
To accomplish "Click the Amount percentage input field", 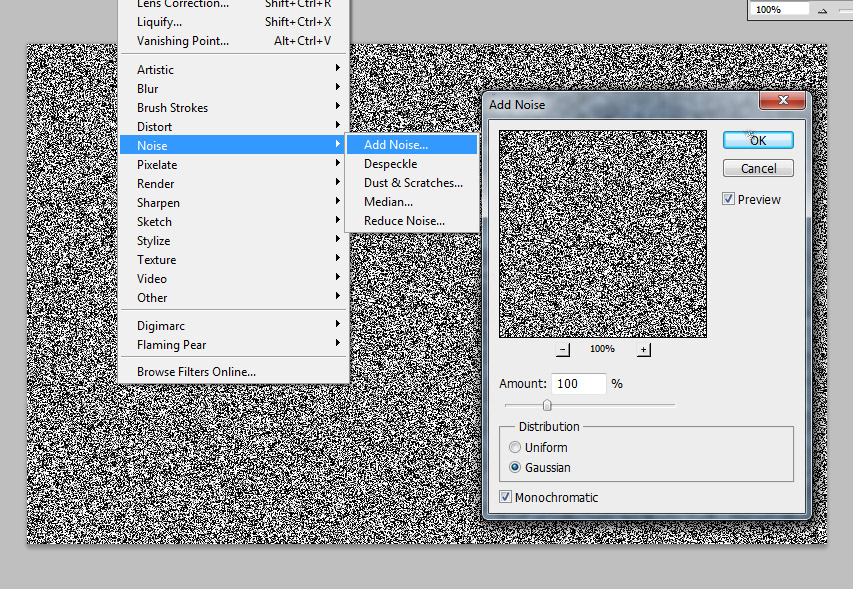I will click(x=578, y=383).
